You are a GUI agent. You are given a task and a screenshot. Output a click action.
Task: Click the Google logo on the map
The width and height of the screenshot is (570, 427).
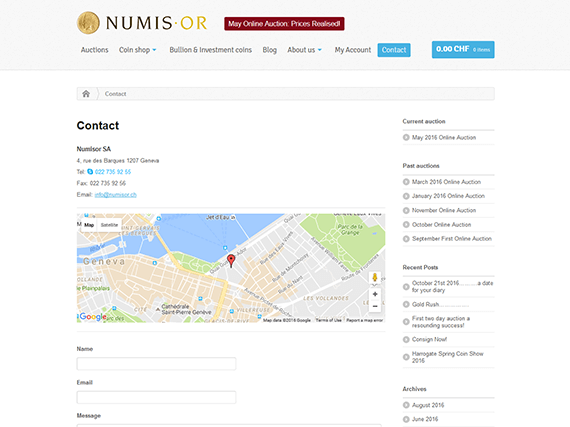93,317
